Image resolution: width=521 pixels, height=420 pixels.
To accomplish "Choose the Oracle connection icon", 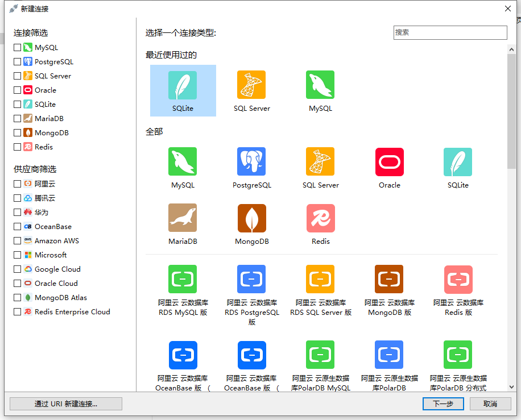I will (390, 162).
